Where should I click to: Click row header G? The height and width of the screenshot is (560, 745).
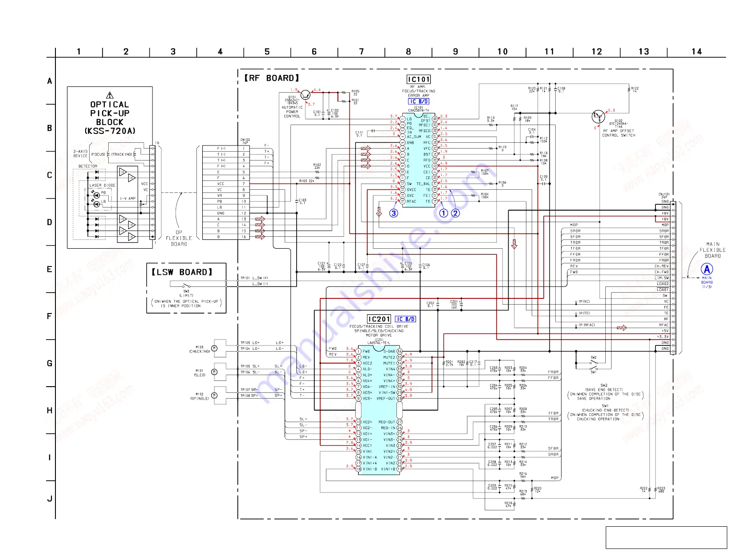tap(50, 364)
